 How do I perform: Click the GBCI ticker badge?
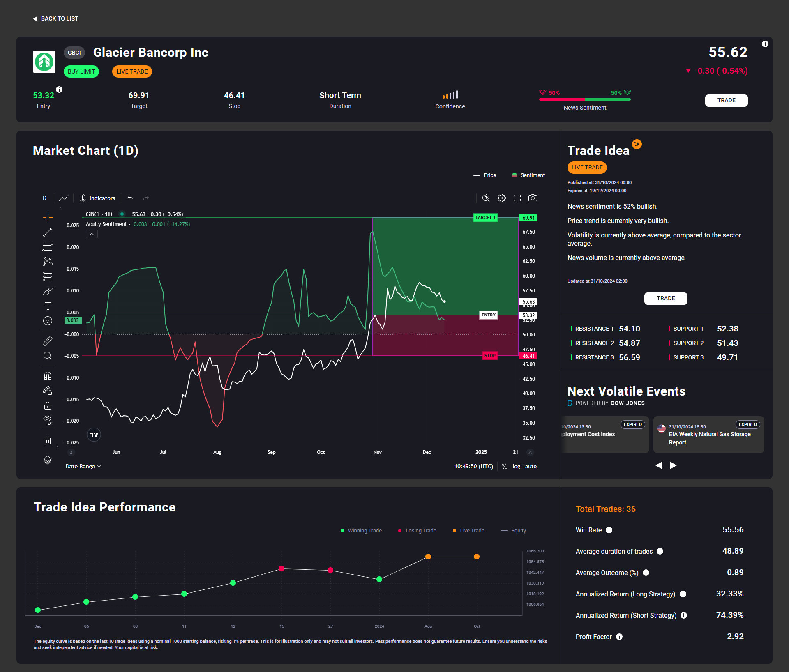(74, 53)
